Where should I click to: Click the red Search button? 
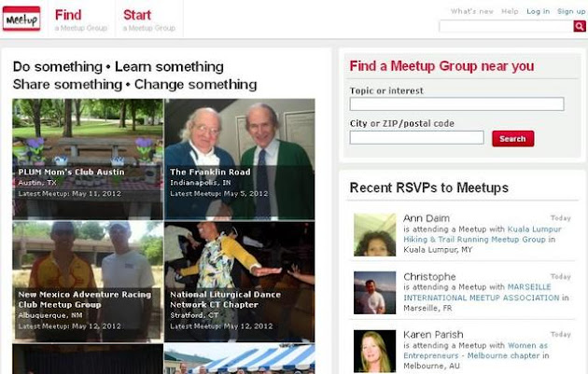(513, 139)
